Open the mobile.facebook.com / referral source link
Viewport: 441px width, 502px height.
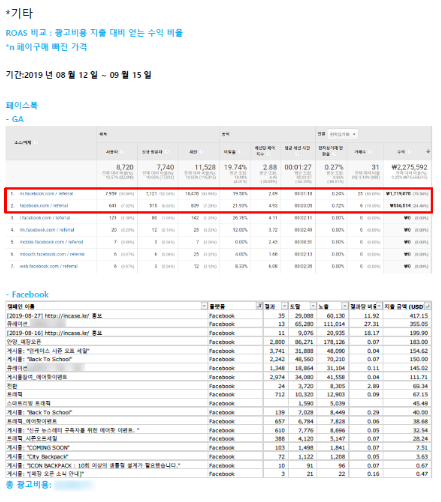point(51,242)
